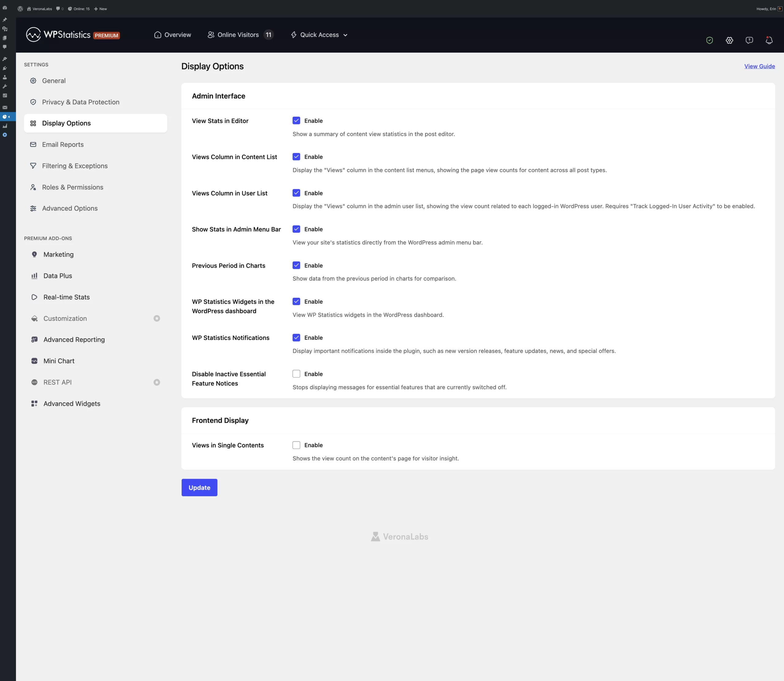The height and width of the screenshot is (681, 784).
Task: Open the Online Visitors tab
Action: point(240,35)
